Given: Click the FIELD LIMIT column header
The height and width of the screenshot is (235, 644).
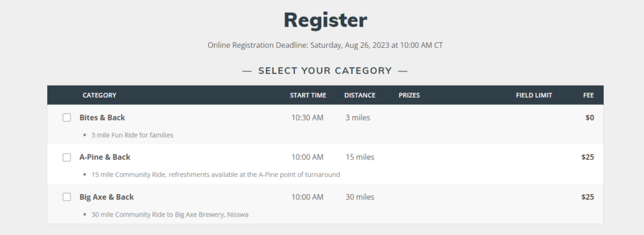Looking at the screenshot, I should (534, 95).
